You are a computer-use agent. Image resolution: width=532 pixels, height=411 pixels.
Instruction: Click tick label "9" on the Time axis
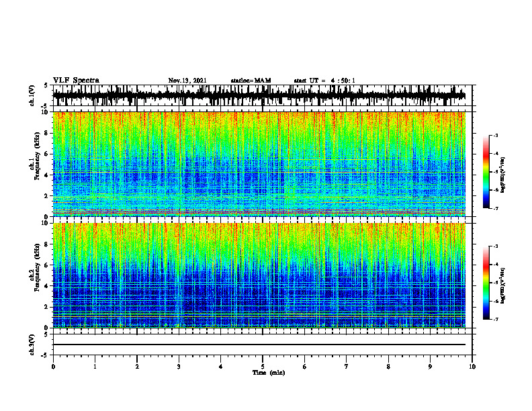(x=430, y=367)
